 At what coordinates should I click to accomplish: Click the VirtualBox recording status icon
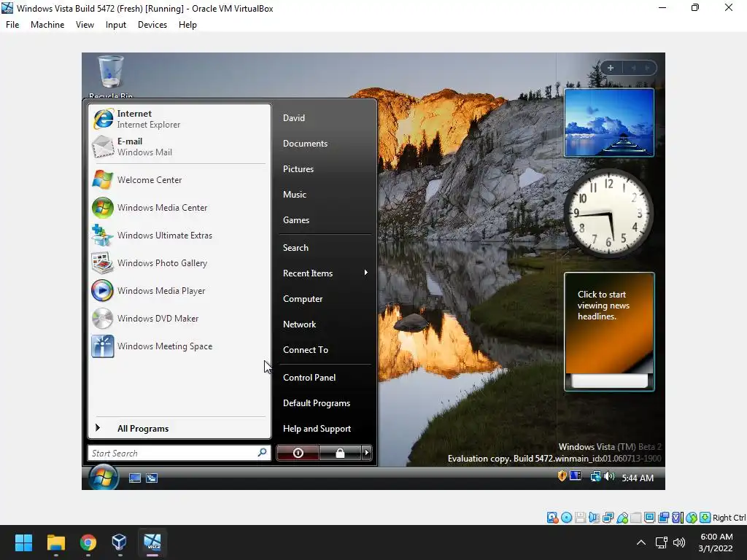(663, 518)
